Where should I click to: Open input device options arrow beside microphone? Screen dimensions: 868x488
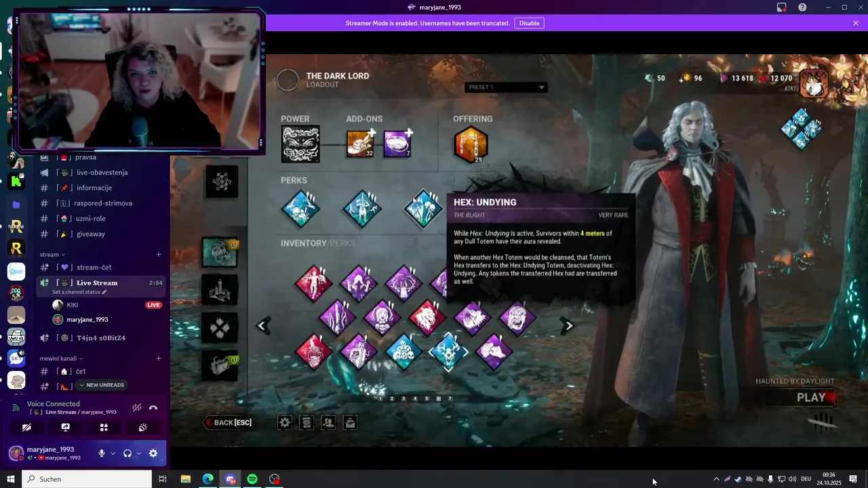tap(113, 453)
